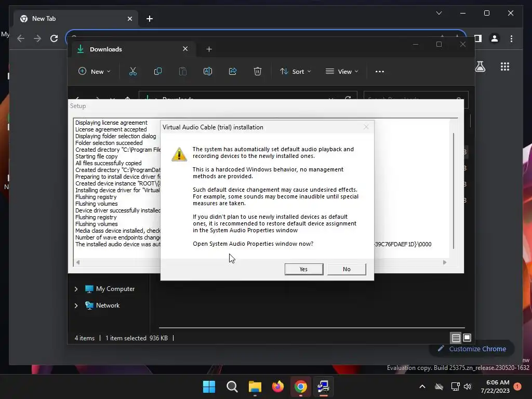Open the Windows Start menu
The width and height of the screenshot is (532, 399).
(209, 387)
